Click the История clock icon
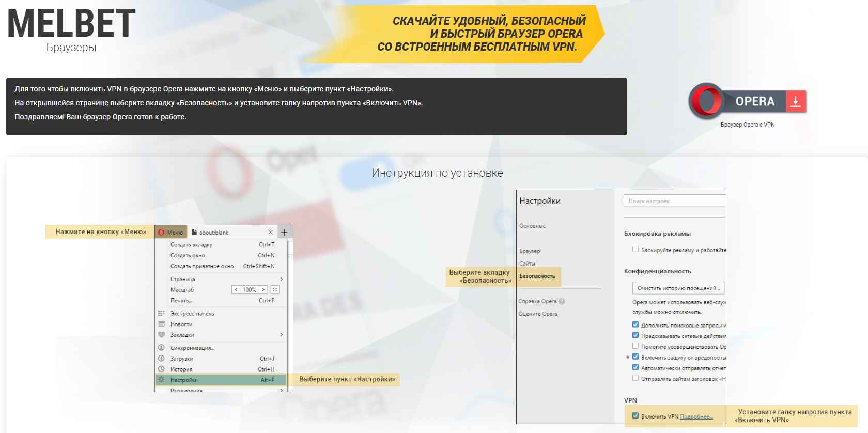Screen dimensions: 868x433 coord(161,369)
